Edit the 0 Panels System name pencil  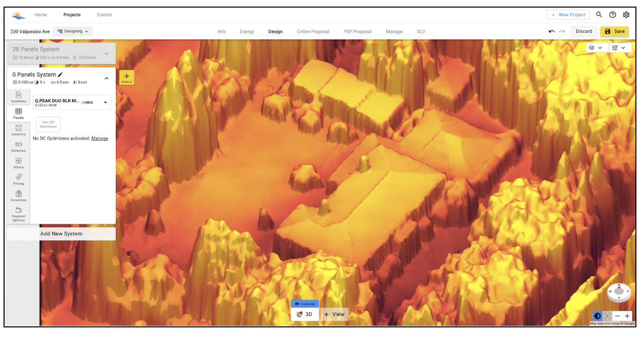(60, 74)
